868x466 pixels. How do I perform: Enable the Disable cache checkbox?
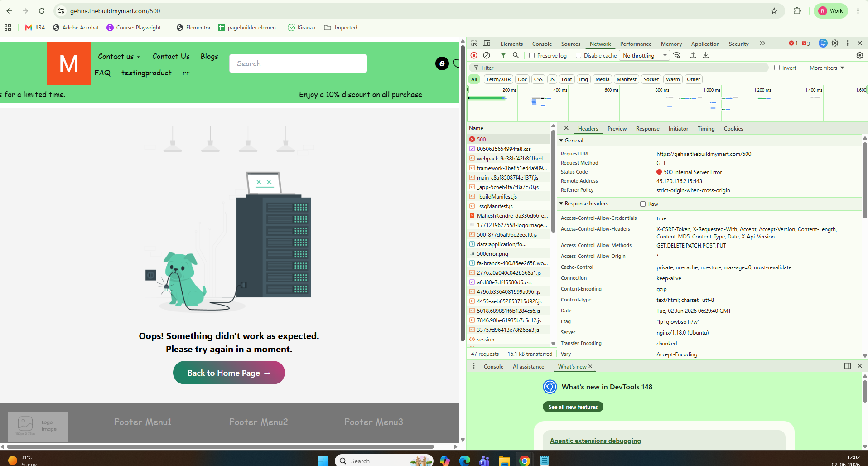579,55
